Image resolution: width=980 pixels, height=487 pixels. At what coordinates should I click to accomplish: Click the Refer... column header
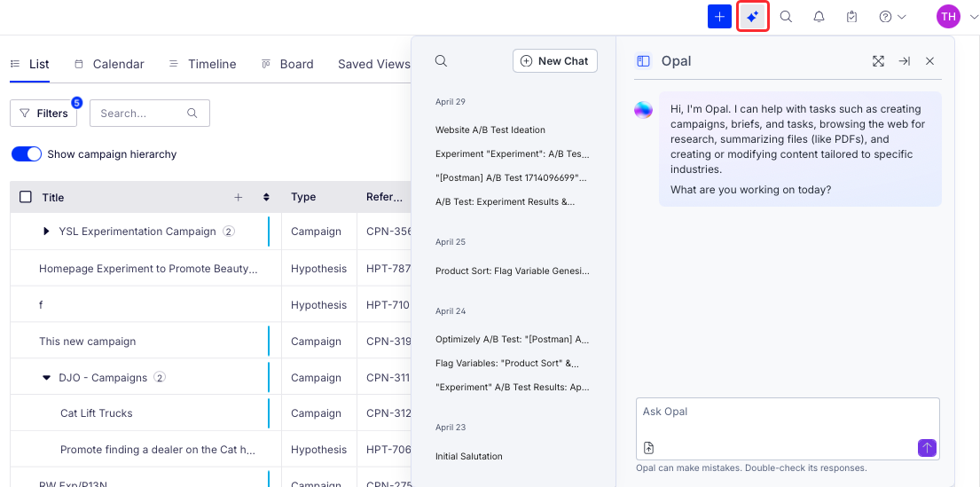384,197
